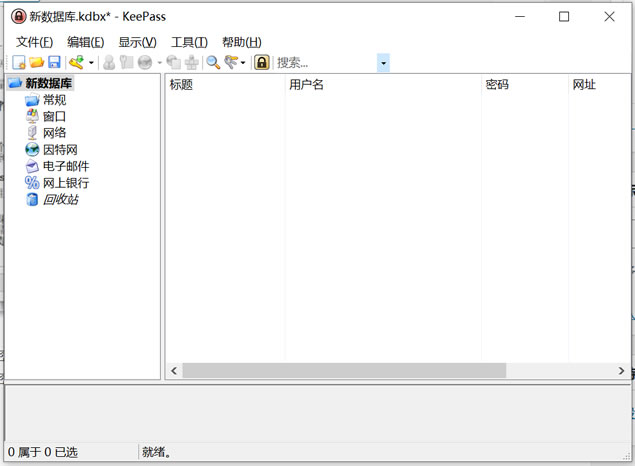Click the Open URL globe icon
The width and height of the screenshot is (635, 466).
point(145,62)
